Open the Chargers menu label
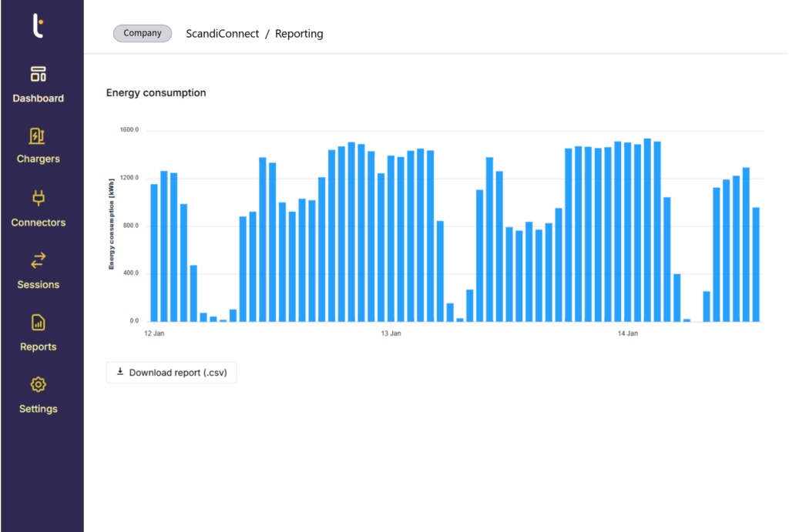Screen dimensions: 789x532 coord(38,159)
